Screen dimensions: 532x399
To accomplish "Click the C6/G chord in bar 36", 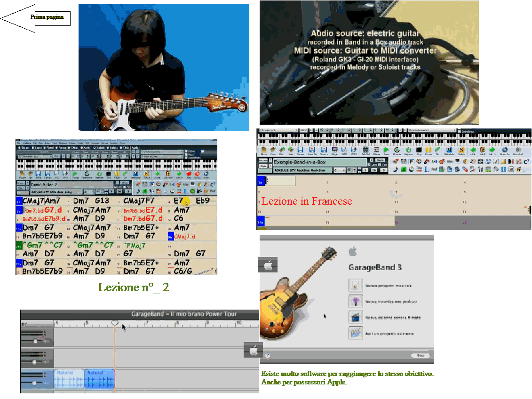I will click(x=183, y=271).
